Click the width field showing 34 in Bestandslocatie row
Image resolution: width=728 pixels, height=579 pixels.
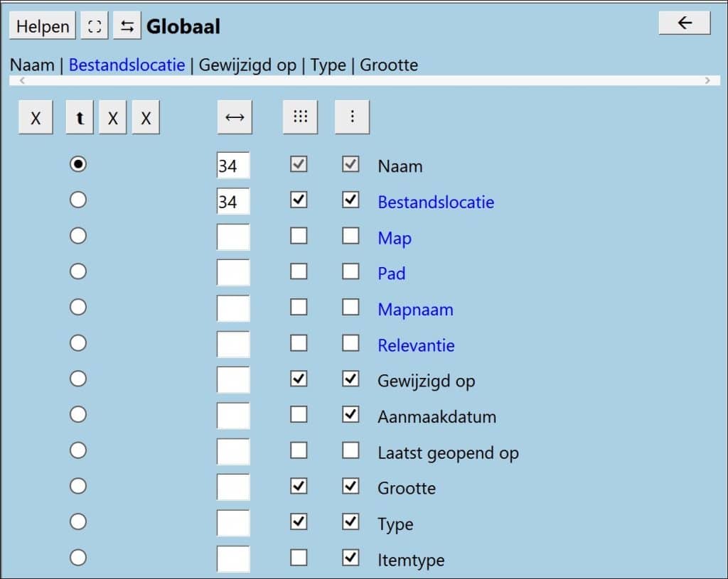click(233, 201)
